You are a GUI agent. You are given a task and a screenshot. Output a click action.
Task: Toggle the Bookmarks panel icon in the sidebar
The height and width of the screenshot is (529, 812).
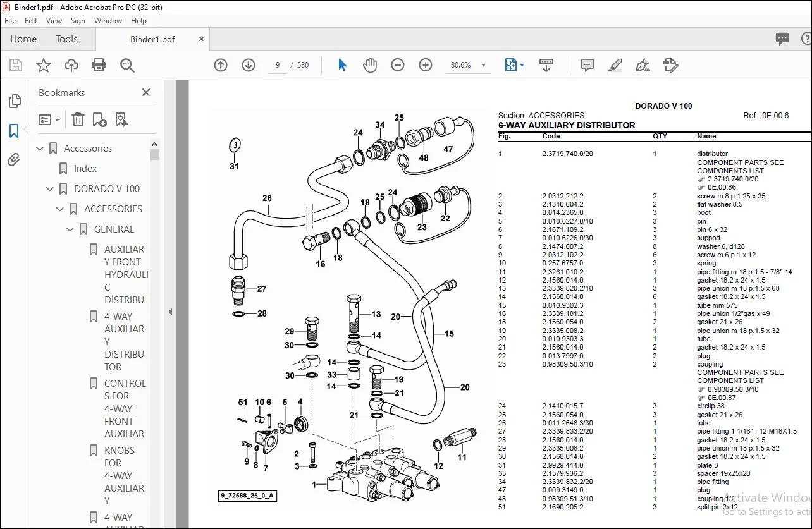click(14, 131)
